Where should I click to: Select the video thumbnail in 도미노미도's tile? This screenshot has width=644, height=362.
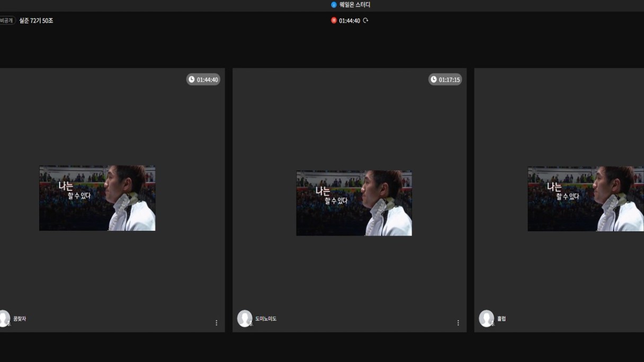click(x=354, y=203)
